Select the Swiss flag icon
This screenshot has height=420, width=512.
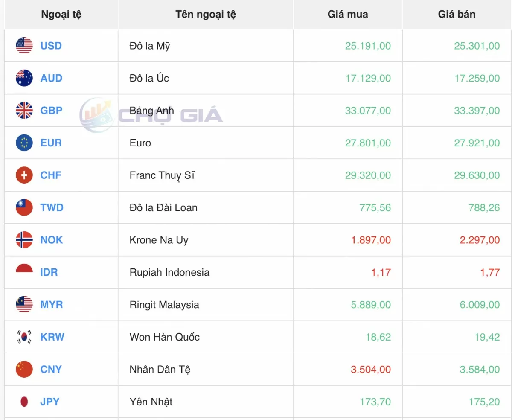pos(24,175)
